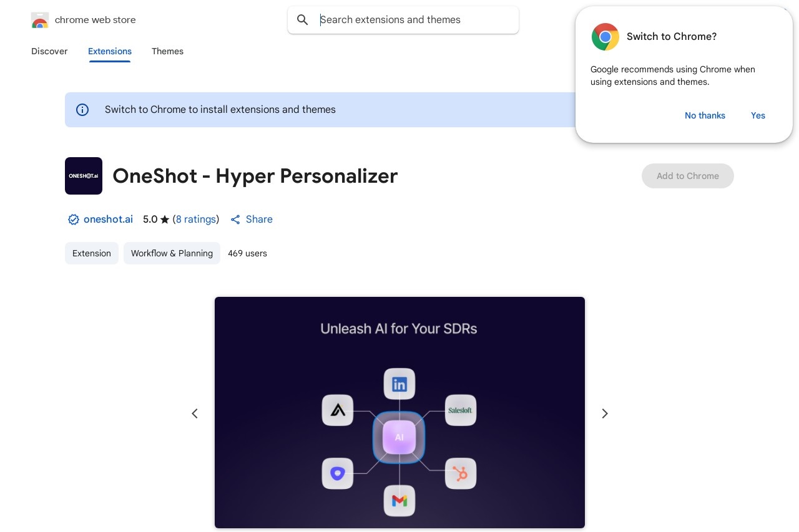Click the 'Google recommends using Chrome' text
Image resolution: width=799 pixels, height=532 pixels.
coord(673,75)
